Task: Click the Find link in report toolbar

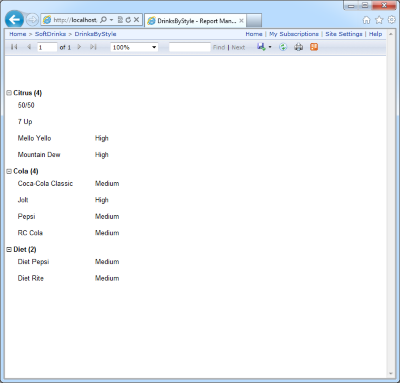Action: pos(219,47)
